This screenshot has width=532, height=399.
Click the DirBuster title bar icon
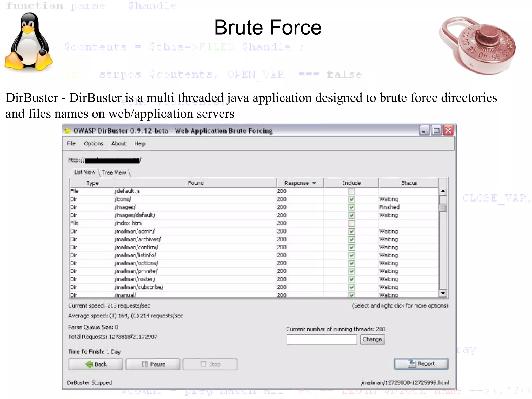point(68,130)
